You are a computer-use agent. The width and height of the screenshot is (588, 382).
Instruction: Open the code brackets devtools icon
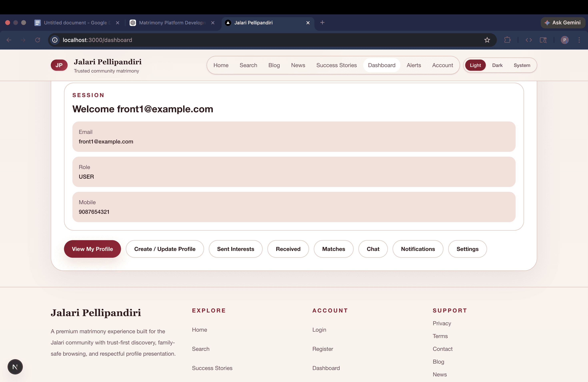(x=528, y=40)
